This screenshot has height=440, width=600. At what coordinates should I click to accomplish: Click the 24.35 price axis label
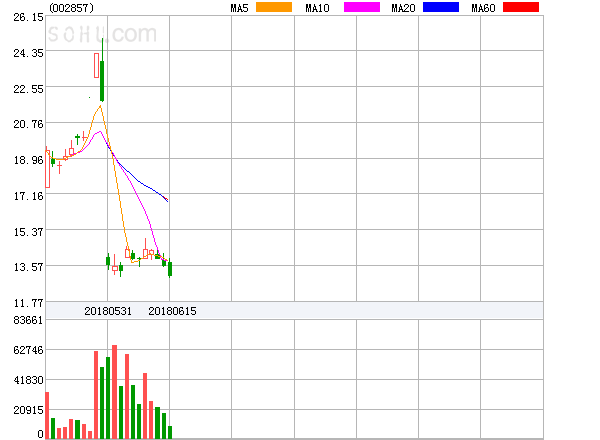28,53
